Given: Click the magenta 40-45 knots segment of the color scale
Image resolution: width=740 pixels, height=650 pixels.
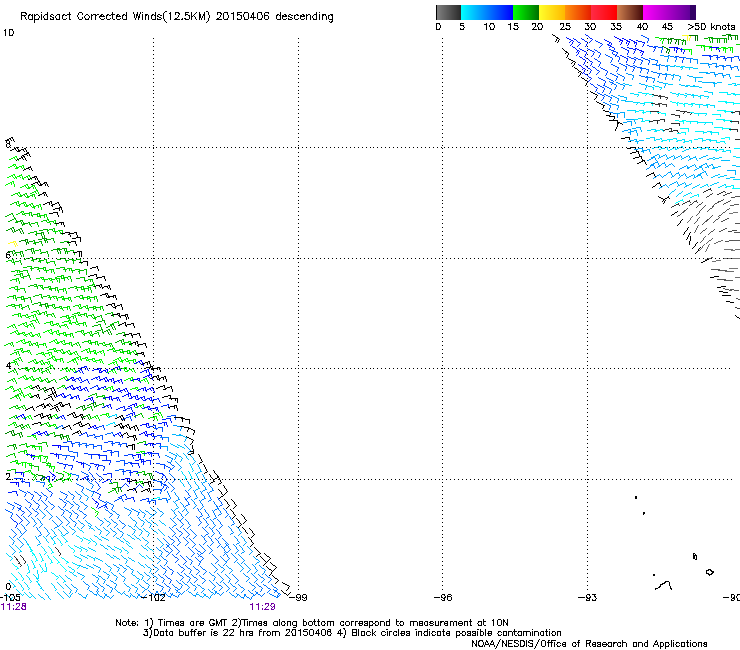Looking at the screenshot, I should click(x=656, y=12).
